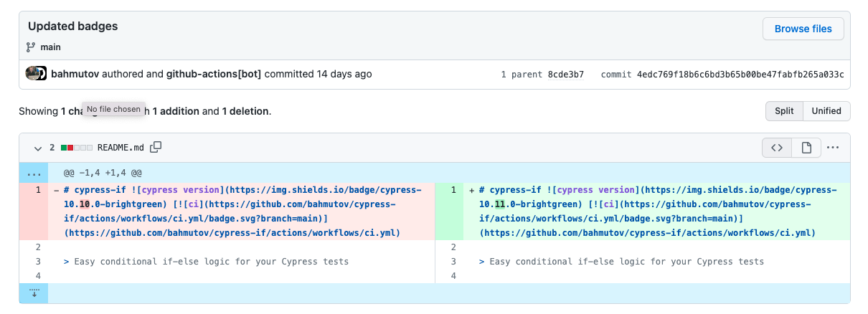
Task: Switch to Unified diff view
Action: [826, 111]
